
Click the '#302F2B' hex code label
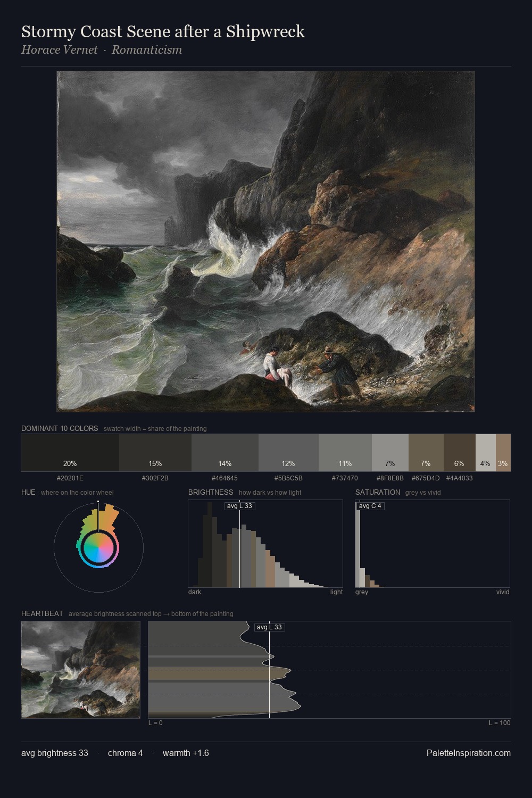(155, 478)
